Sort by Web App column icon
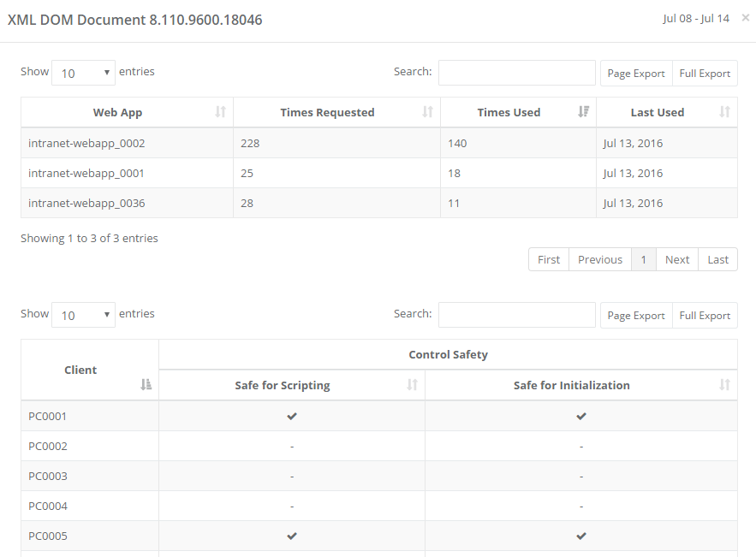The width and height of the screenshot is (756, 557). click(x=220, y=112)
